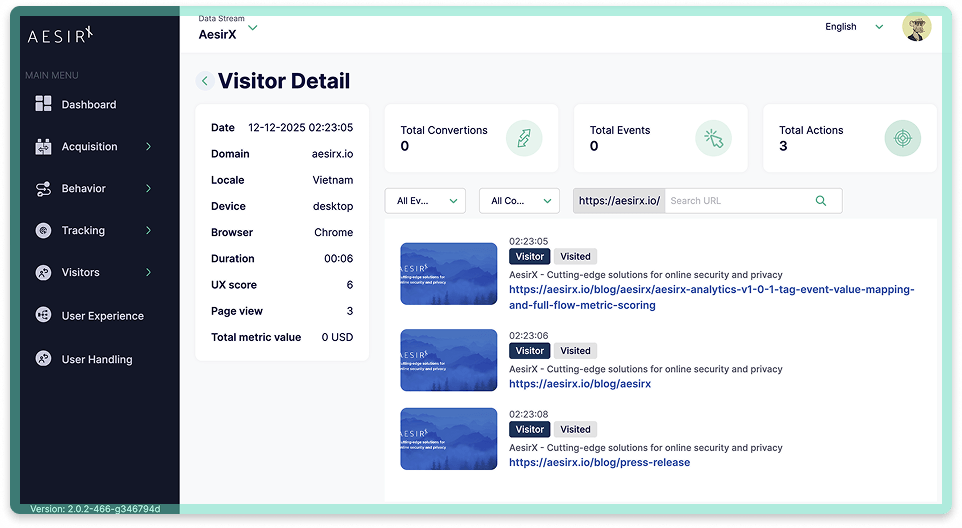
Task: Open Acquisition menu item
Action: (x=90, y=147)
